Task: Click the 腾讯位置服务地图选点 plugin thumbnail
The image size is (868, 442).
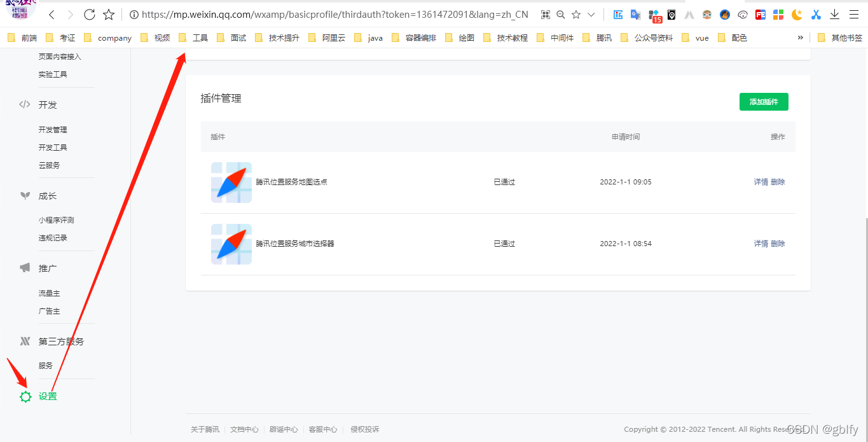Action: coord(231,183)
